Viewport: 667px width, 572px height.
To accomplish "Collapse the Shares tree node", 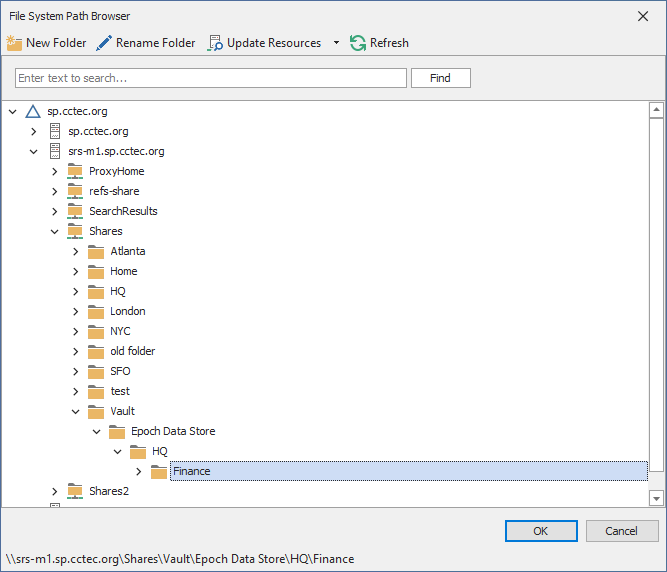I will (x=55, y=231).
